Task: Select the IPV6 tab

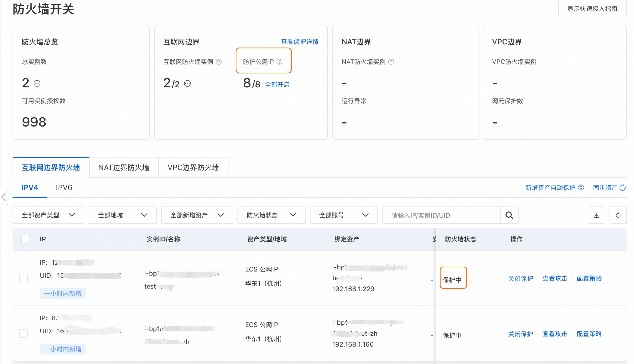Action: click(64, 187)
